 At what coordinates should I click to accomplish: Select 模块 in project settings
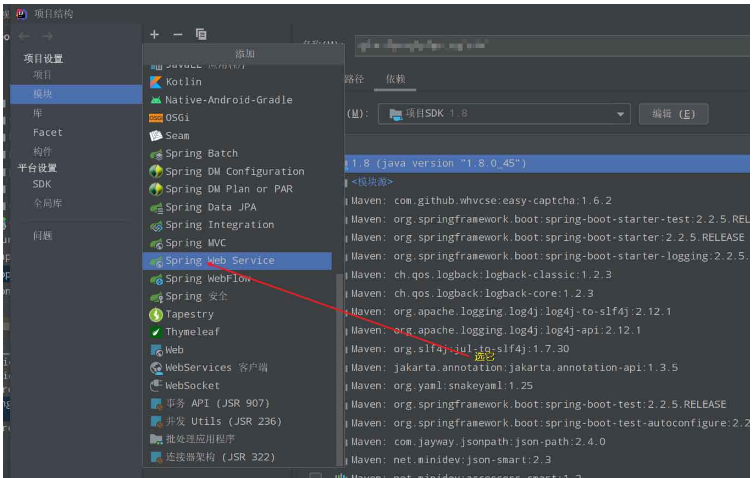click(76, 94)
